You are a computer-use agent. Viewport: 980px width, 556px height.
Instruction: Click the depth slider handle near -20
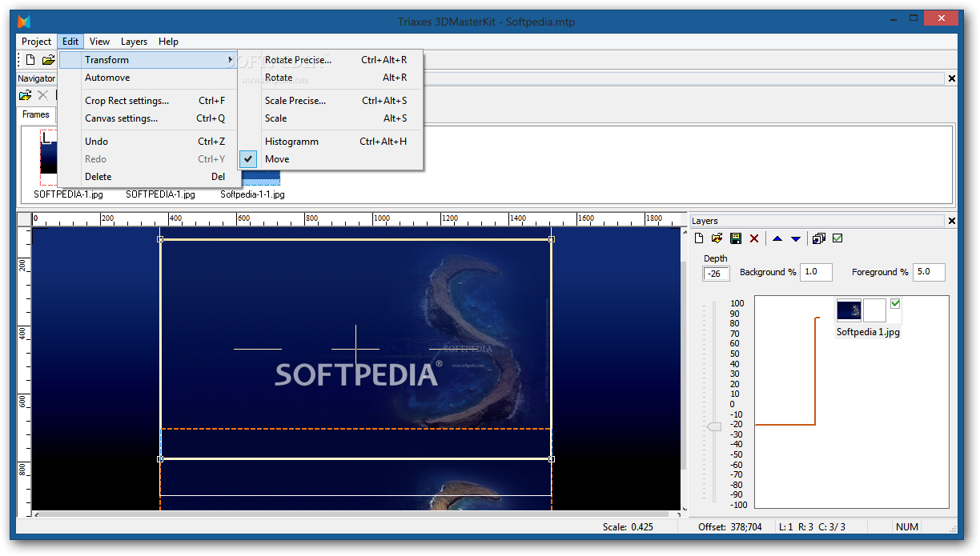pos(713,427)
